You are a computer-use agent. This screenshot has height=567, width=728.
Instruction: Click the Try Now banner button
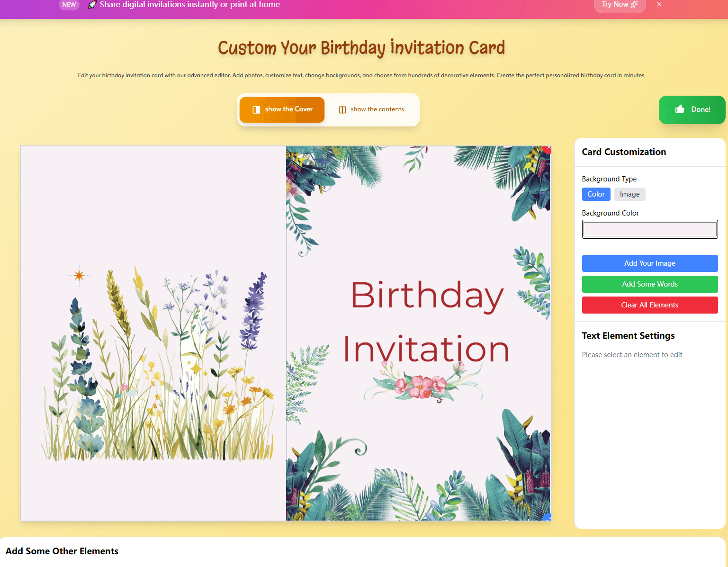[619, 5]
